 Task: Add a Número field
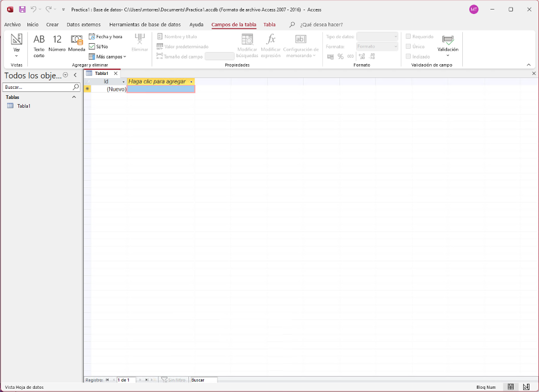pos(57,44)
